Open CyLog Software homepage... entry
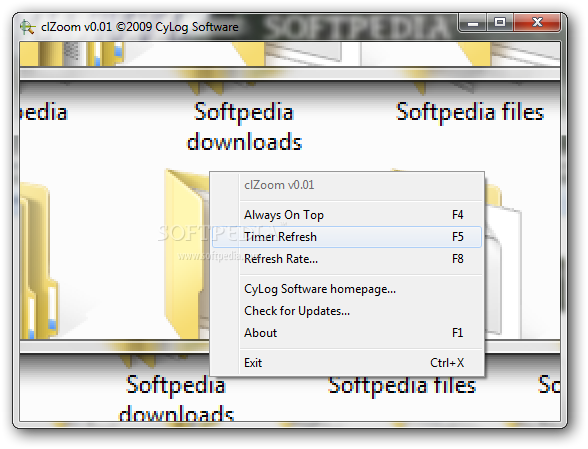This screenshot has width=588, height=449. [347, 289]
